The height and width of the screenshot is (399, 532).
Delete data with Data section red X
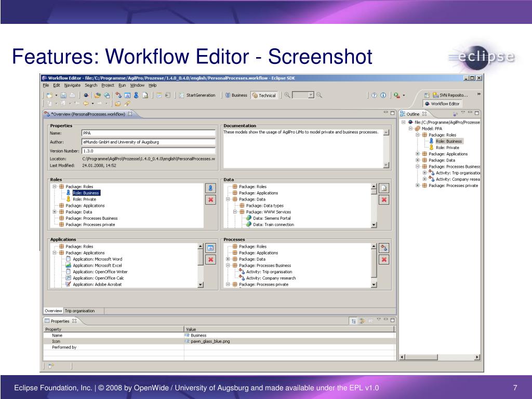(384, 199)
